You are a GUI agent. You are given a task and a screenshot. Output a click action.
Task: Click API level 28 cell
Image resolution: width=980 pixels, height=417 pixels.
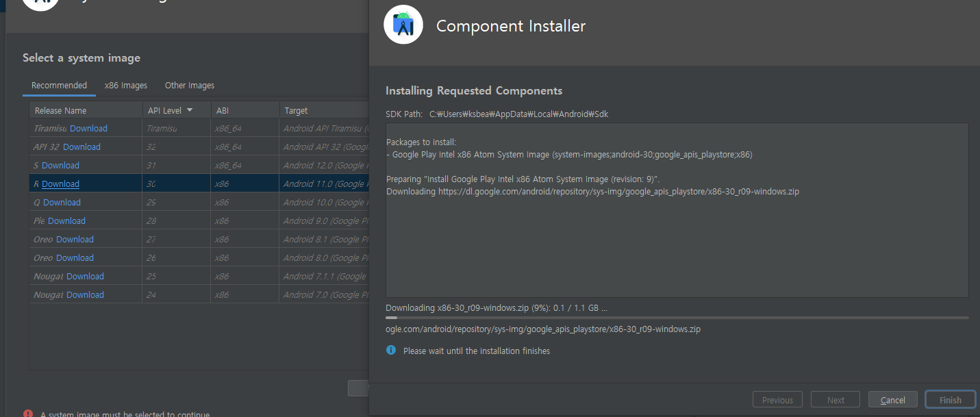coord(176,220)
